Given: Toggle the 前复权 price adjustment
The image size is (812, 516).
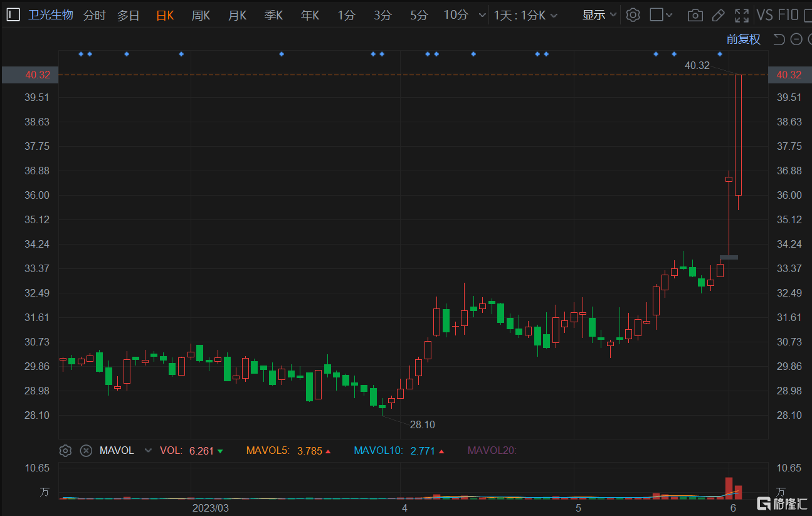Looking at the screenshot, I should coord(743,39).
